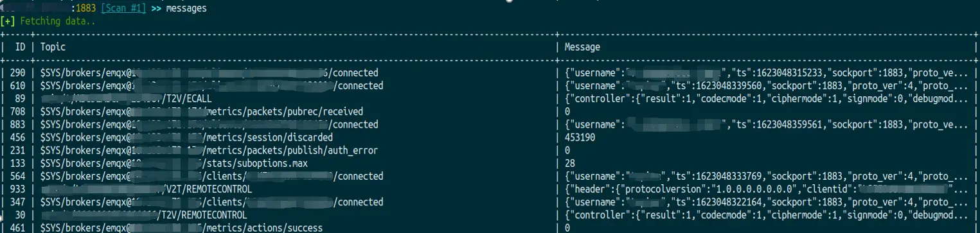Click the message value 28
The width and height of the screenshot is (980, 233).
click(x=569, y=163)
